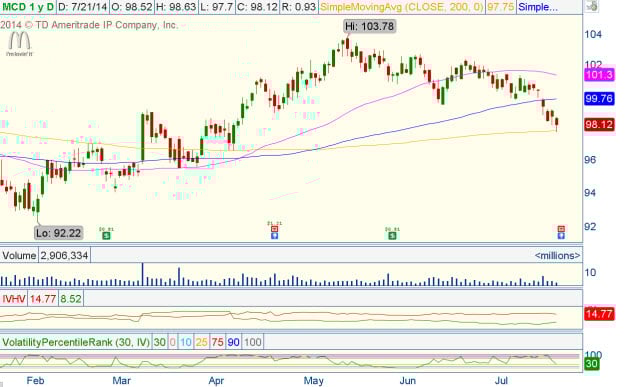This screenshot has width=625, height=387.
Task: Click the green dividend icon in late February
Action: tap(106, 236)
